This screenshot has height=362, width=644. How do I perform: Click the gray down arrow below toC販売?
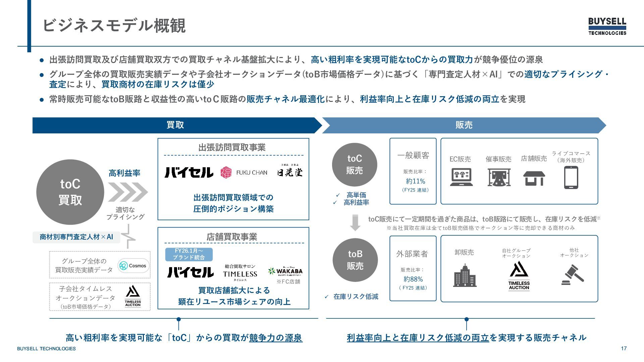coord(355,223)
